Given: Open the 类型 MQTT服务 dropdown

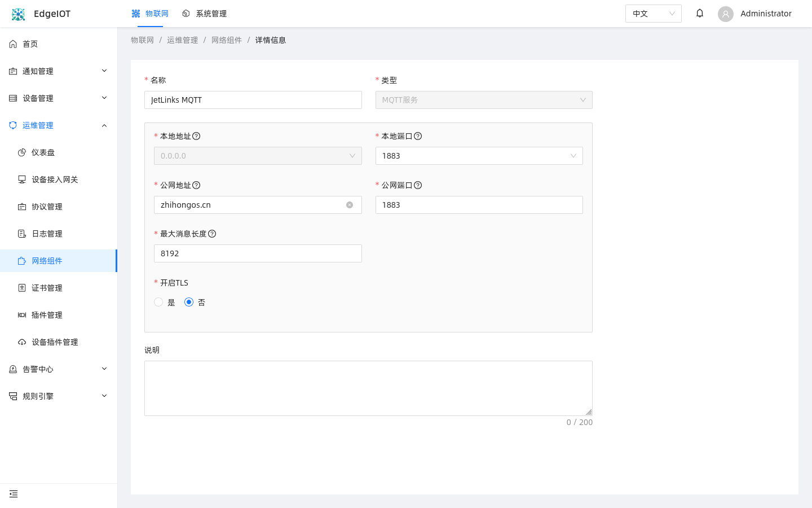Looking at the screenshot, I should click(x=484, y=100).
